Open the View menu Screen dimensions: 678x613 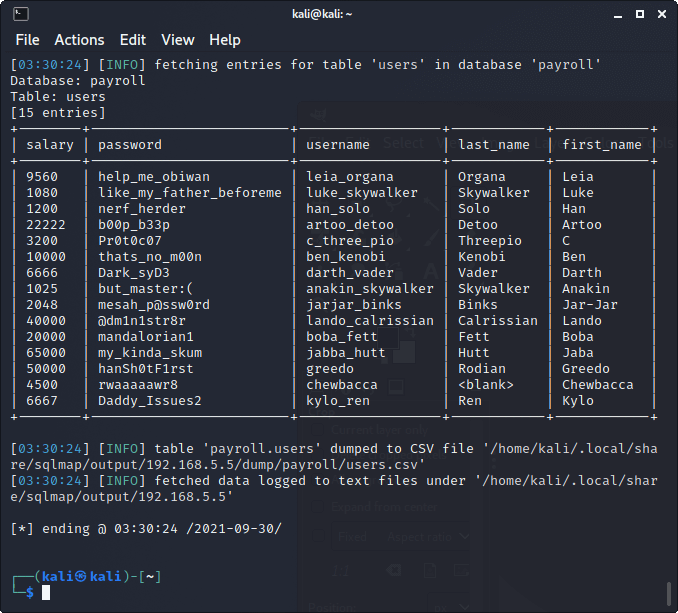(x=178, y=40)
